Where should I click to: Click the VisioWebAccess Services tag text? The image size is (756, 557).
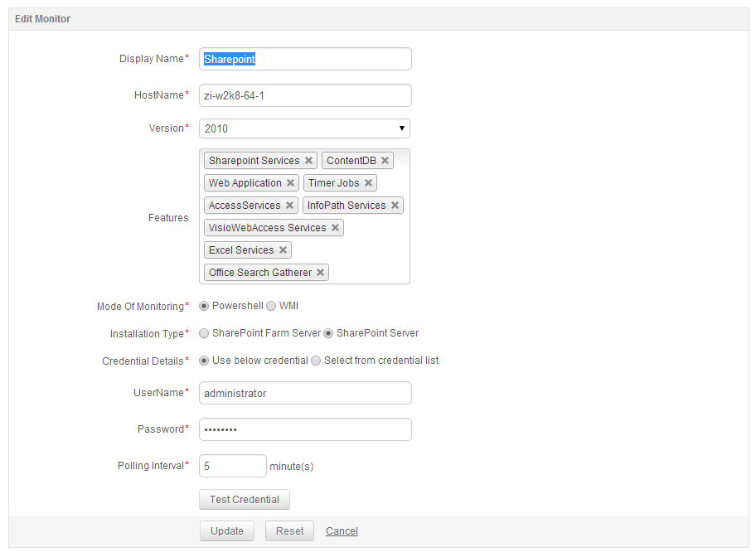point(268,228)
